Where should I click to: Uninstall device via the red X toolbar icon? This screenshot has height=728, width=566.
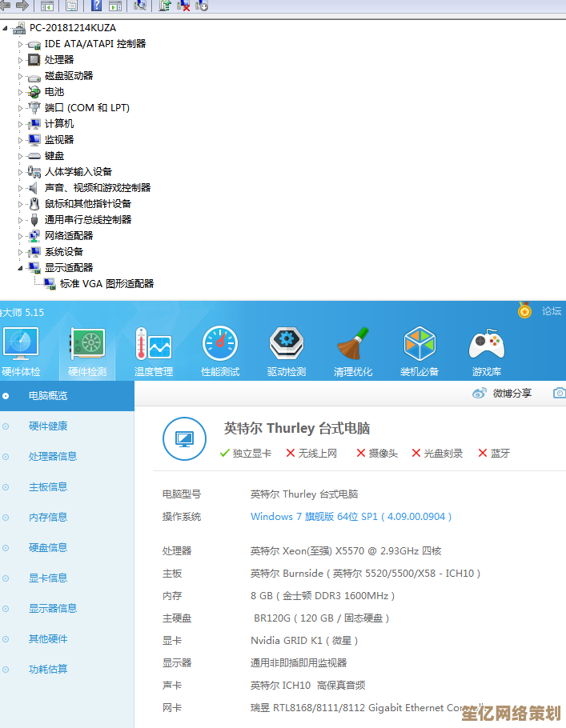[x=183, y=5]
